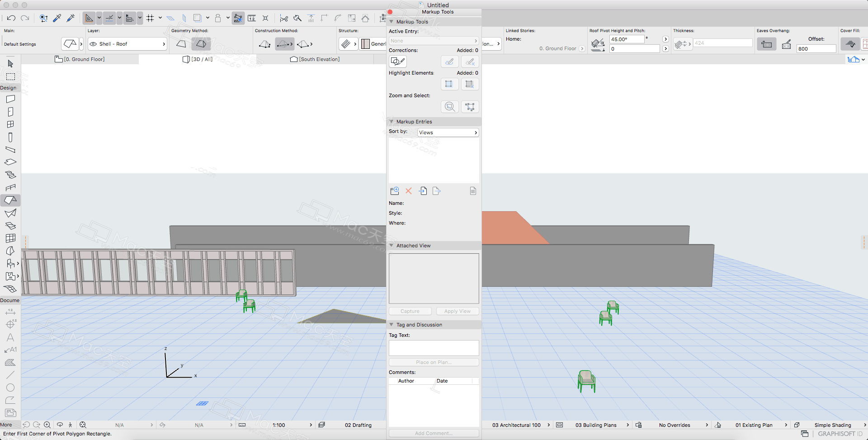
Task: Toggle Guide Lines in top toolbar
Action: [x=89, y=18]
